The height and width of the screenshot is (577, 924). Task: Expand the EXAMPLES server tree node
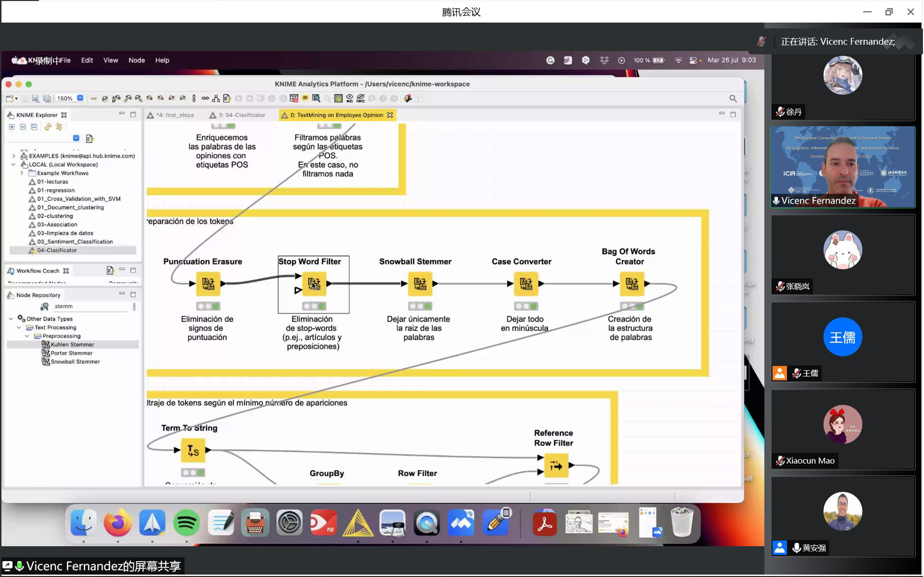pyautogui.click(x=14, y=156)
